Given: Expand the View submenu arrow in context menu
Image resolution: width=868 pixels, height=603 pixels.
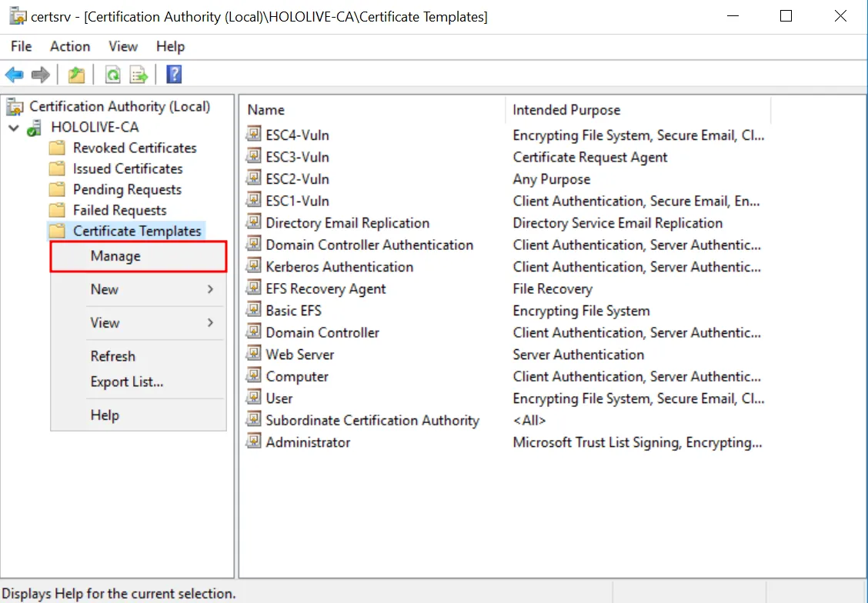Looking at the screenshot, I should (210, 322).
